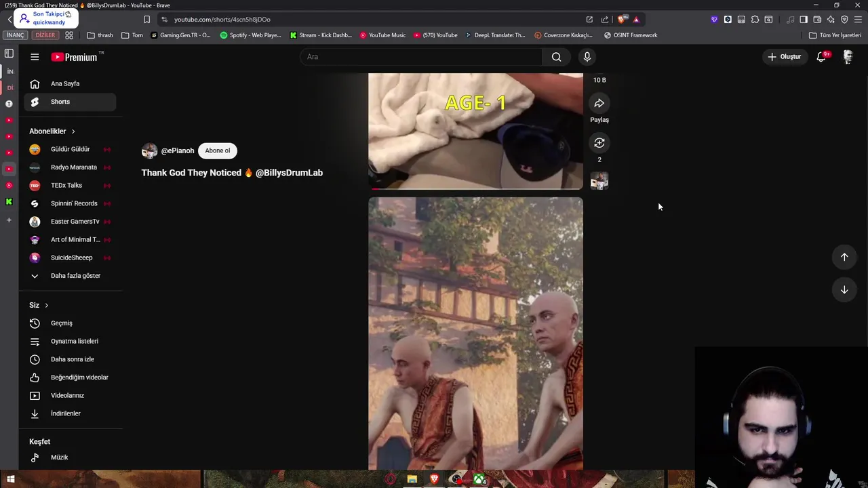
Task: Open Videolarınız page
Action: [x=70, y=395]
